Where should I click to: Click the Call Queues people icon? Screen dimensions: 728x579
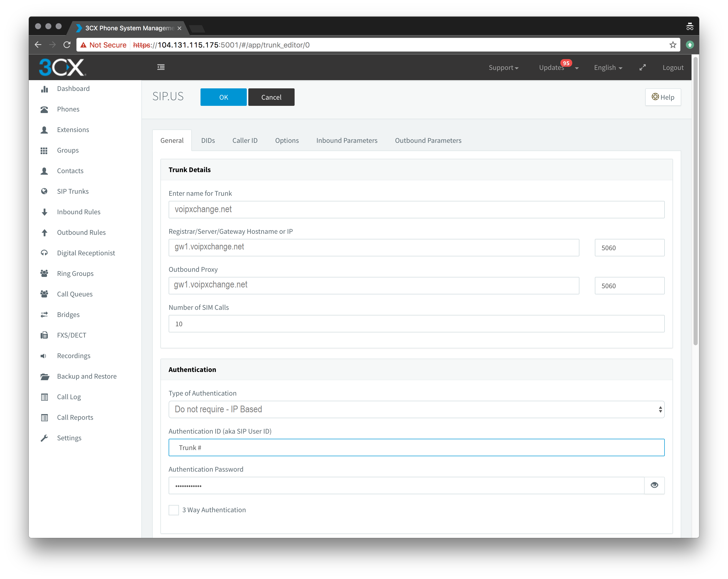44,294
